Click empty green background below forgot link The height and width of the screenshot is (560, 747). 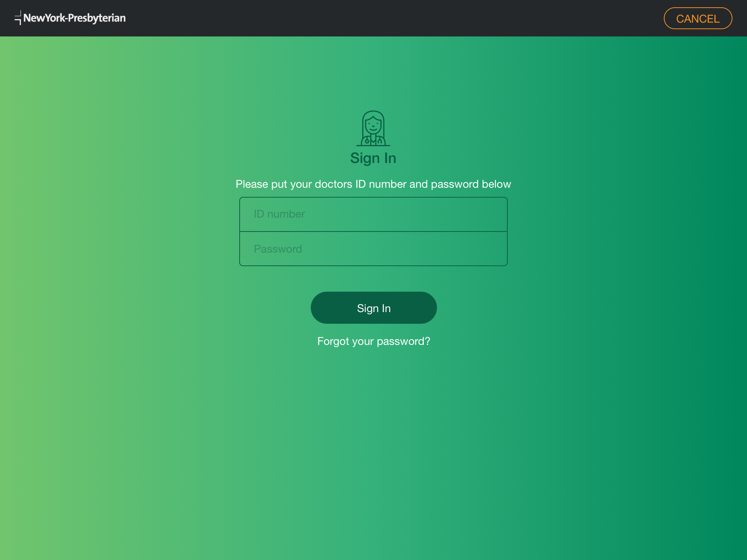pyautogui.click(x=373, y=437)
